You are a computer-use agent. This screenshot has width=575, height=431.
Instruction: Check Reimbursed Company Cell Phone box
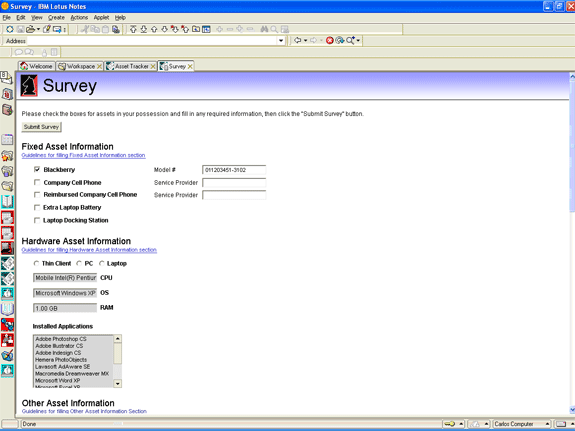pyautogui.click(x=37, y=194)
